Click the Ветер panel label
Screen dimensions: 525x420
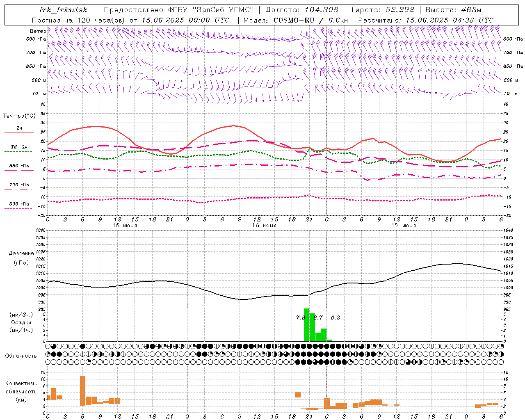click(38, 31)
